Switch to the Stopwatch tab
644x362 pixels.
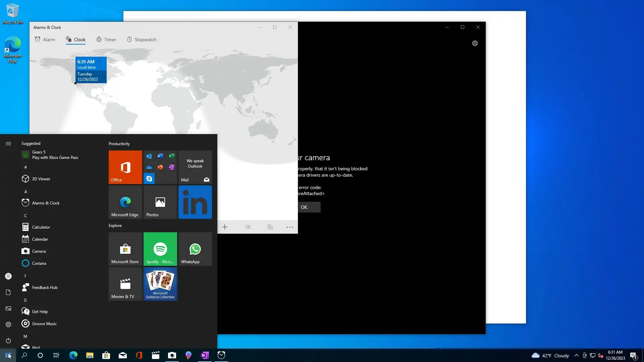(142, 40)
